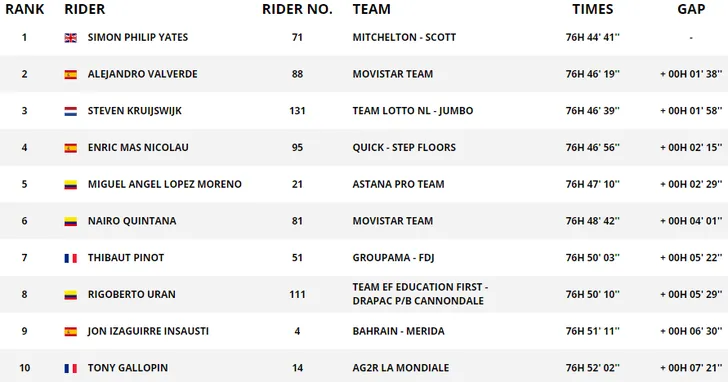The width and height of the screenshot is (728, 382).
Task: Click the French flag next to Tony Gallopin
Action: [x=71, y=369]
